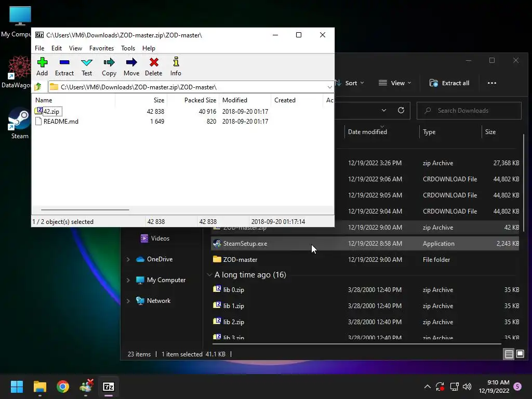Open the 7-Zip File menu
This screenshot has height=399, width=532.
coord(39,48)
